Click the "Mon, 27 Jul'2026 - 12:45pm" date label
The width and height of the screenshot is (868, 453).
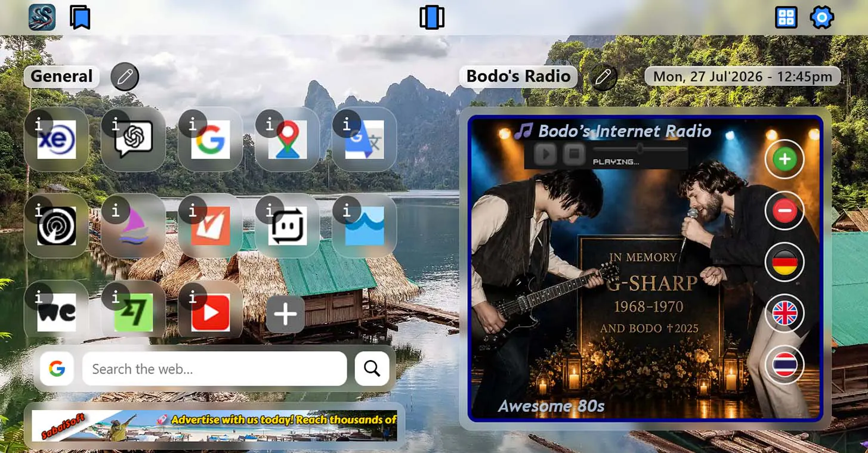click(x=743, y=76)
